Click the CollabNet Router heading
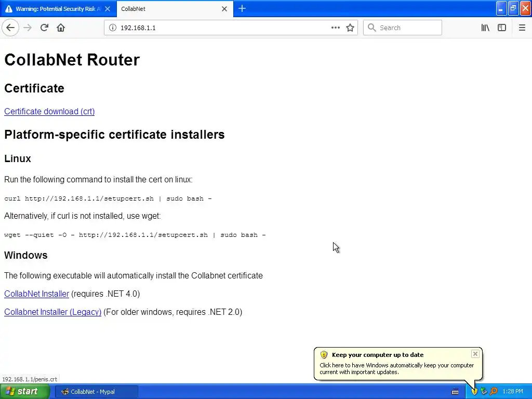The height and width of the screenshot is (399, 532). point(72,60)
